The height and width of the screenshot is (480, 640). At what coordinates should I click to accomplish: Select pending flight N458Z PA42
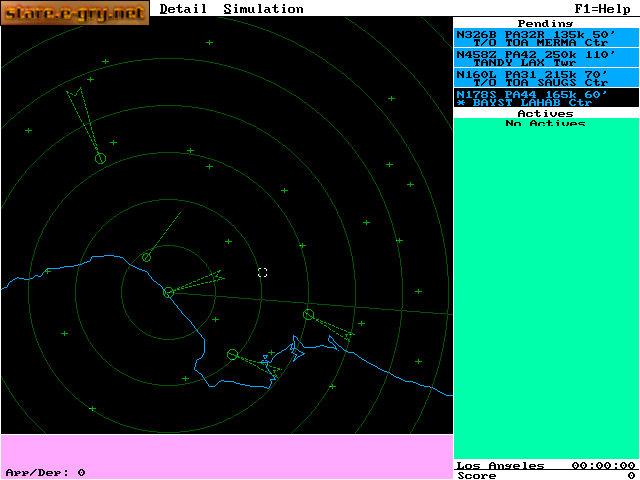546,58
